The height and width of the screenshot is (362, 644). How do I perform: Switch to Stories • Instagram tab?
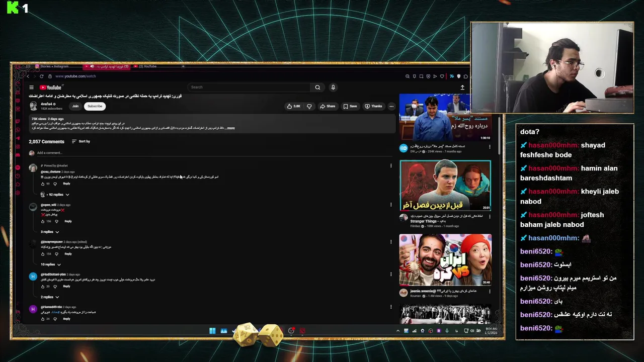(54, 66)
